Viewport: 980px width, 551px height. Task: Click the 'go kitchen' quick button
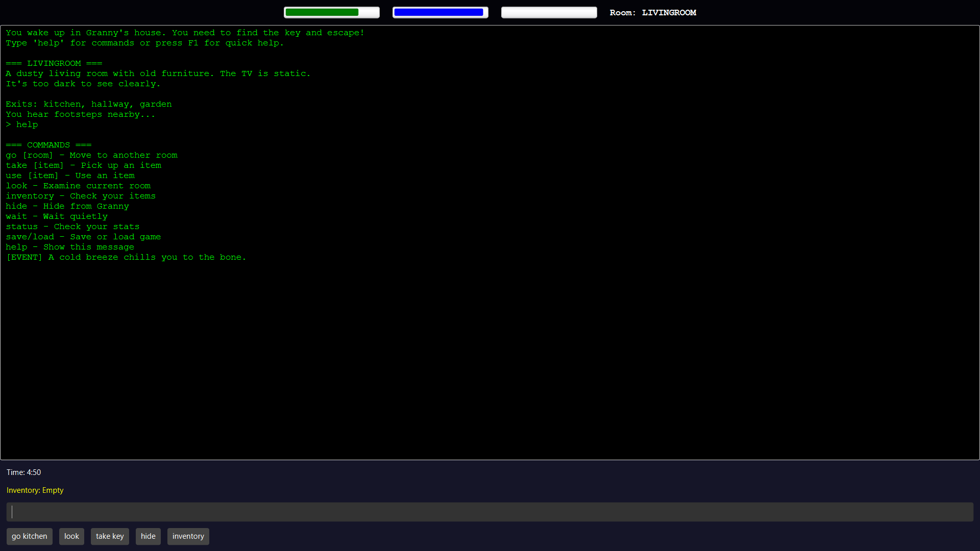tap(29, 536)
